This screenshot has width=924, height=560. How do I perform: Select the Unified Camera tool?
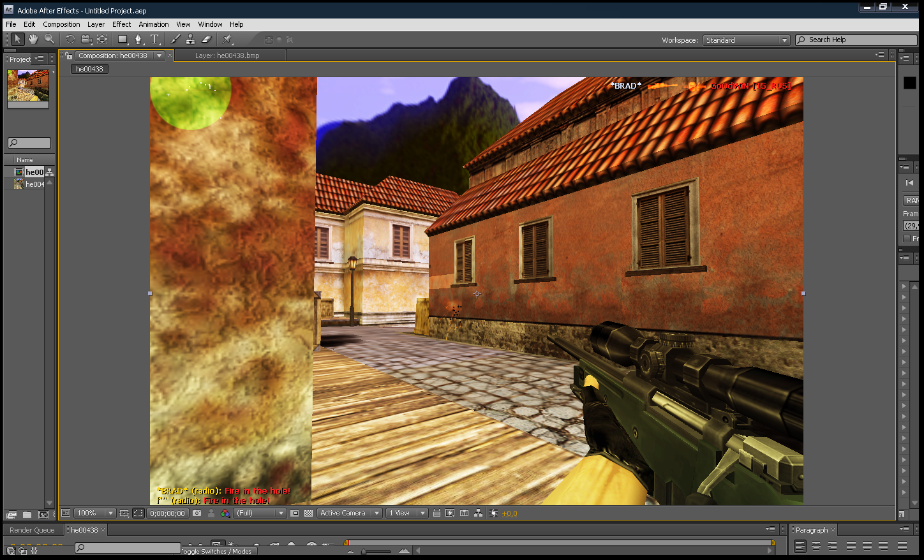(x=86, y=40)
